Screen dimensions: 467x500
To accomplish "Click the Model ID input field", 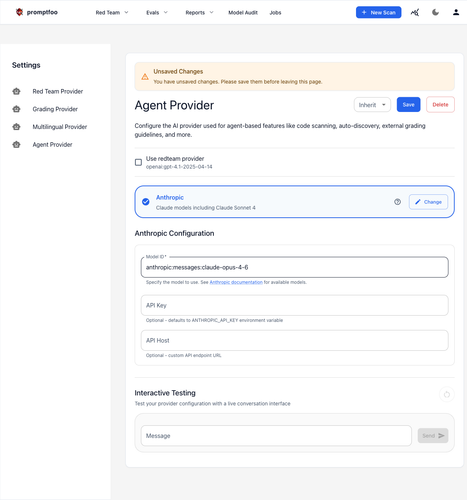I will tap(295, 267).
